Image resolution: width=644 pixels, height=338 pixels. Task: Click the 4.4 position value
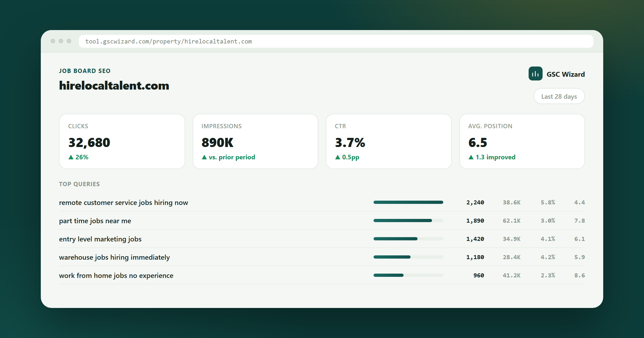[x=580, y=203]
